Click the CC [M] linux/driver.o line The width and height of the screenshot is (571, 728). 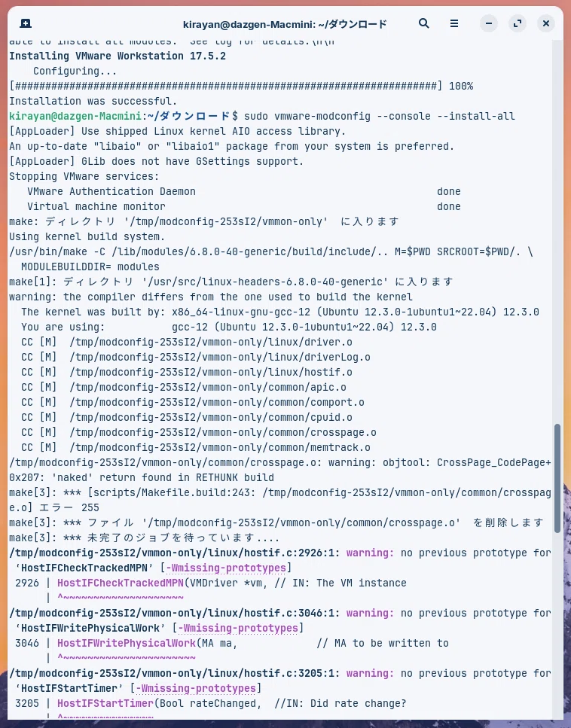click(x=187, y=343)
